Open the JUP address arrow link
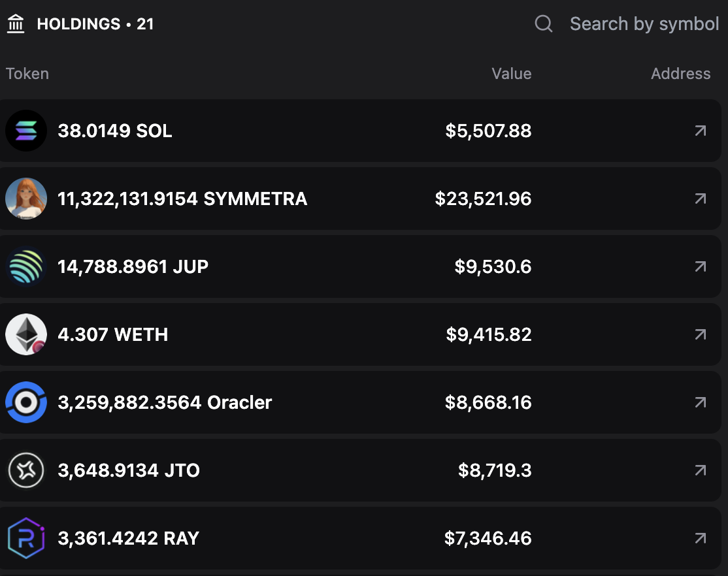This screenshot has height=576, width=728. (x=700, y=266)
